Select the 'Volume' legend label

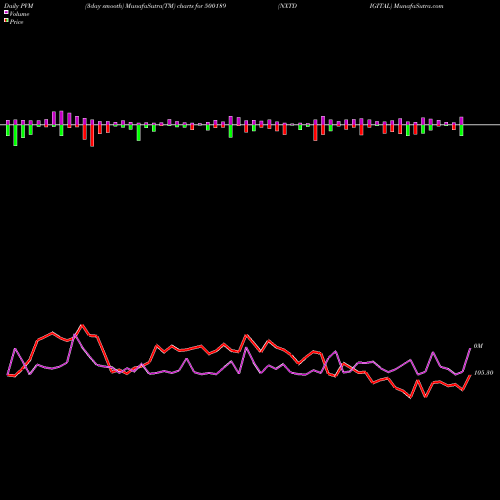tap(19, 14)
